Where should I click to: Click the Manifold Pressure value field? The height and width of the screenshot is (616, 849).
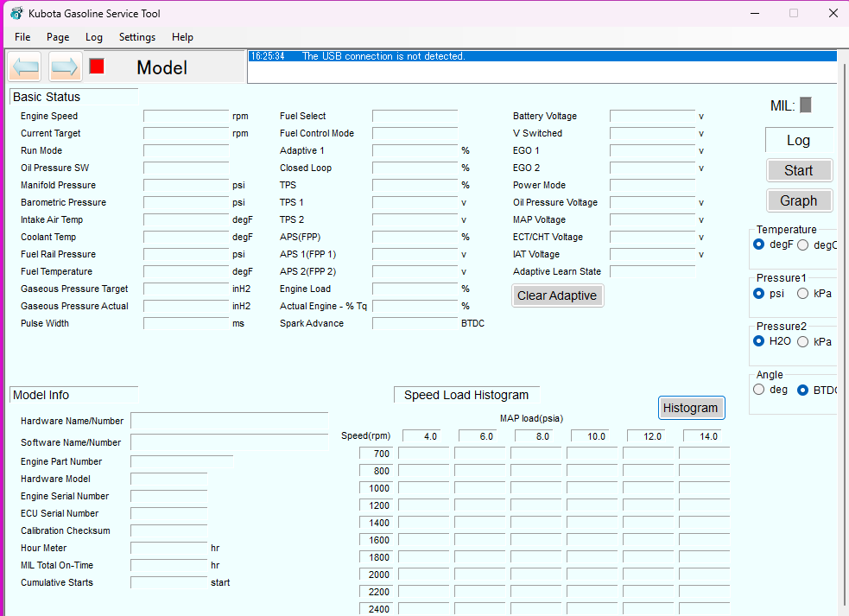(x=187, y=185)
